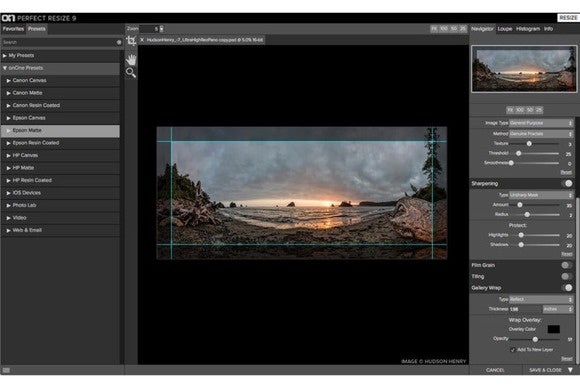This screenshot has height=388, width=580.
Task: Open the Save & Close arrow menu
Action: coord(570,370)
